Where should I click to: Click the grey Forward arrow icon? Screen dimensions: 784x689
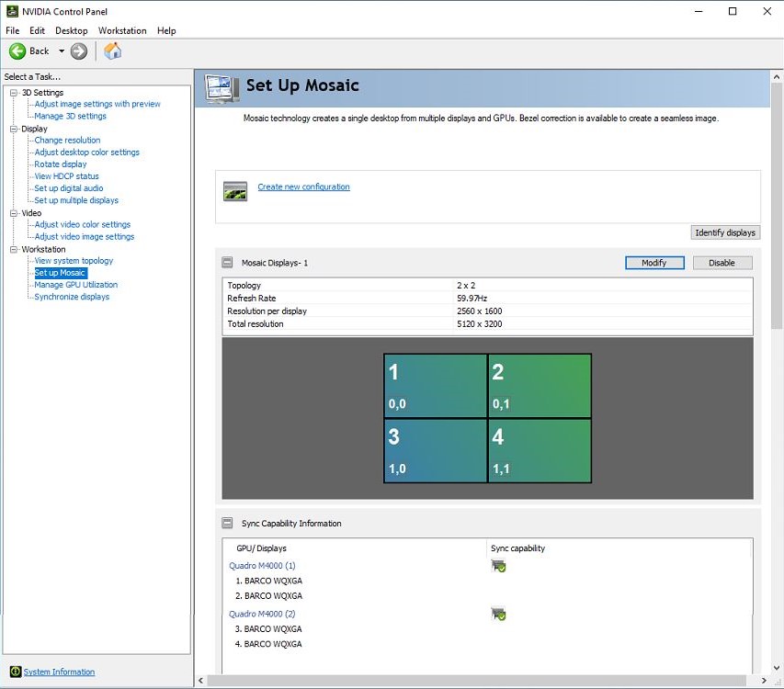point(78,51)
